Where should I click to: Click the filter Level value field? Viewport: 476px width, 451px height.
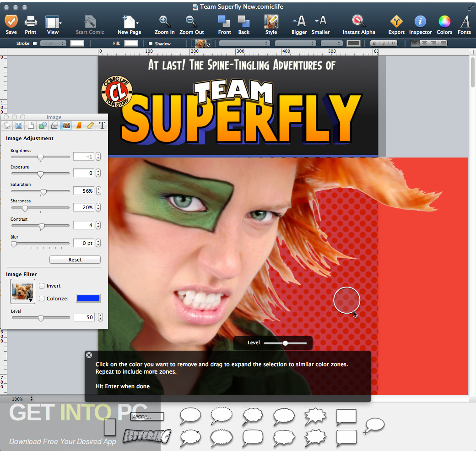tap(84, 317)
